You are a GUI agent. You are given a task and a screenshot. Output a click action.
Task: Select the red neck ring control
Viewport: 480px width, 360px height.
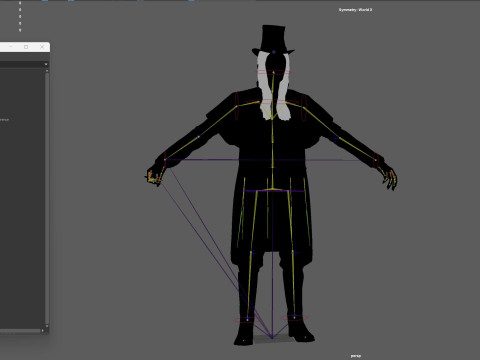point(273,72)
